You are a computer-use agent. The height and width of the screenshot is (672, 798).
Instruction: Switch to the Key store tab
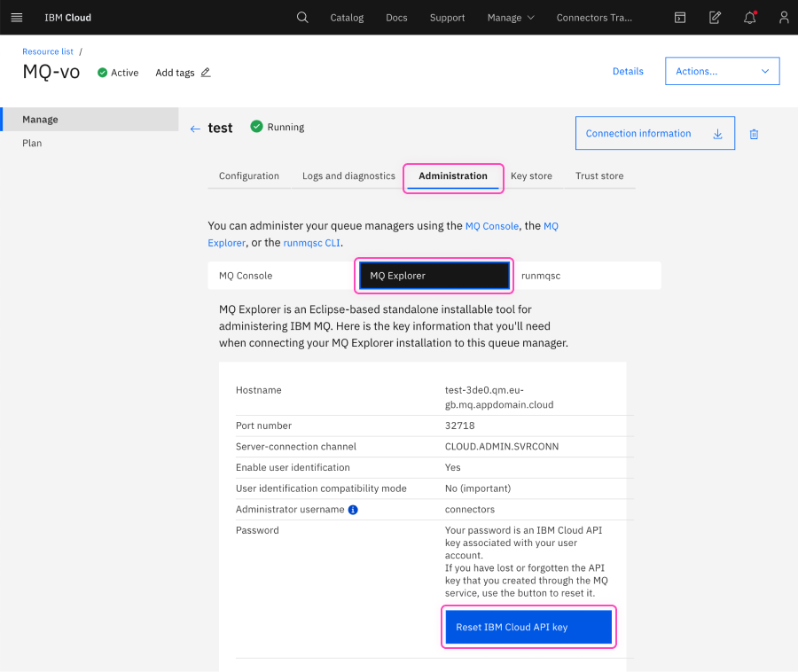click(x=532, y=176)
